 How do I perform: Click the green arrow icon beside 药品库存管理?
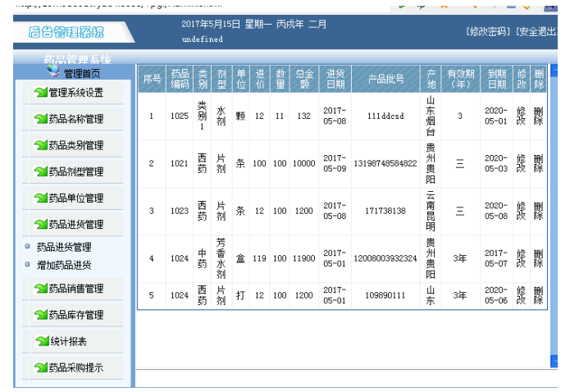[41, 315]
